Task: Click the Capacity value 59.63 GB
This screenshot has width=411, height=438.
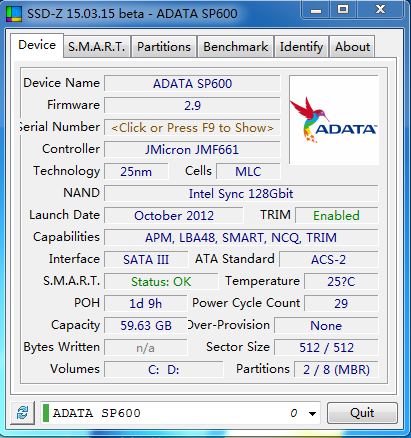Action: [146, 325]
